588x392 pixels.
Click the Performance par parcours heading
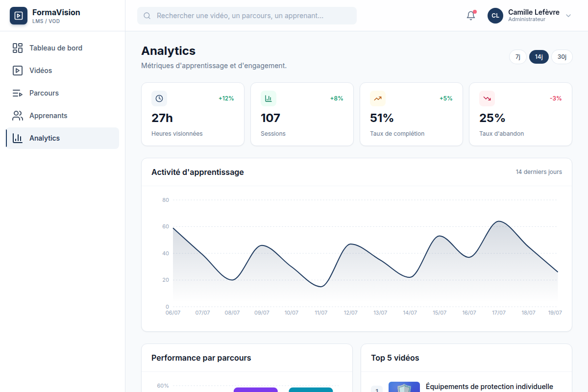click(x=201, y=358)
